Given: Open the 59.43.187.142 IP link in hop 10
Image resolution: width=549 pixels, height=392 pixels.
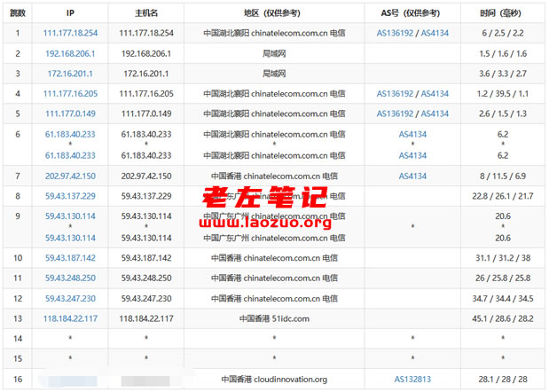Looking at the screenshot, I should [71, 258].
